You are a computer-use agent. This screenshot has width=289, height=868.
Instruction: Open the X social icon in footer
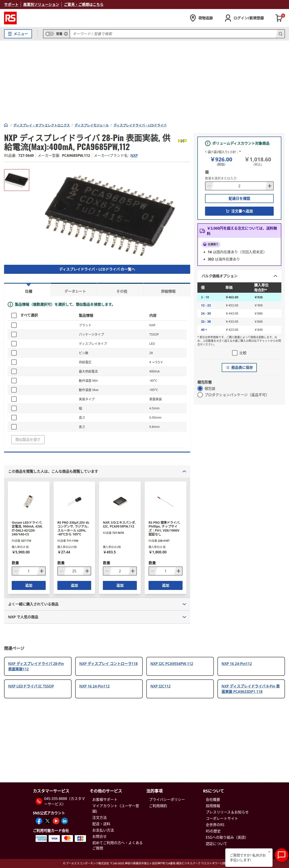pyautogui.click(x=47, y=821)
